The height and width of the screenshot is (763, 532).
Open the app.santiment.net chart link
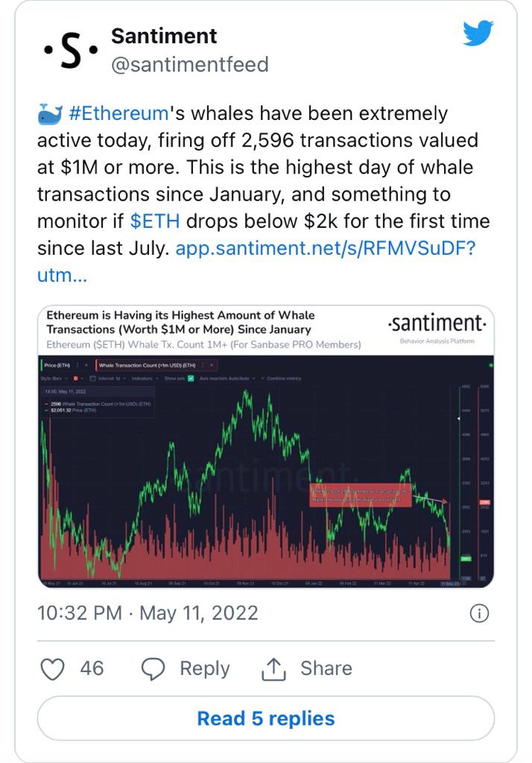325,248
